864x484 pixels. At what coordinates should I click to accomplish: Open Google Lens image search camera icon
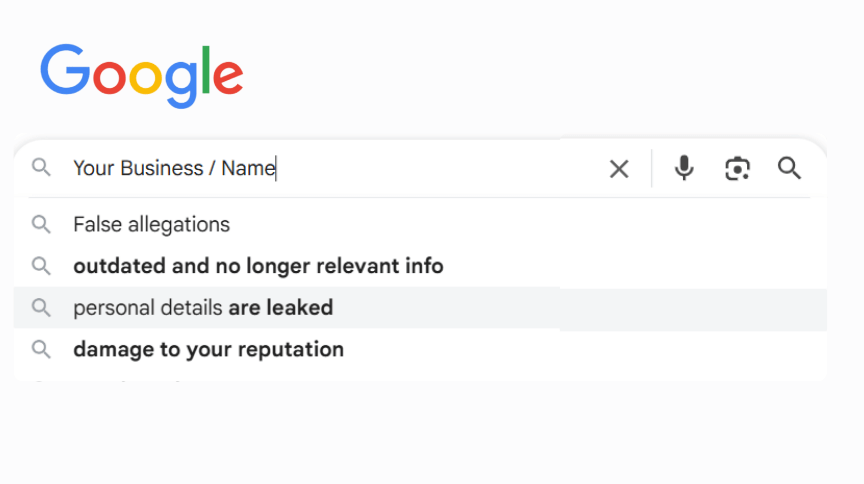[x=737, y=168]
